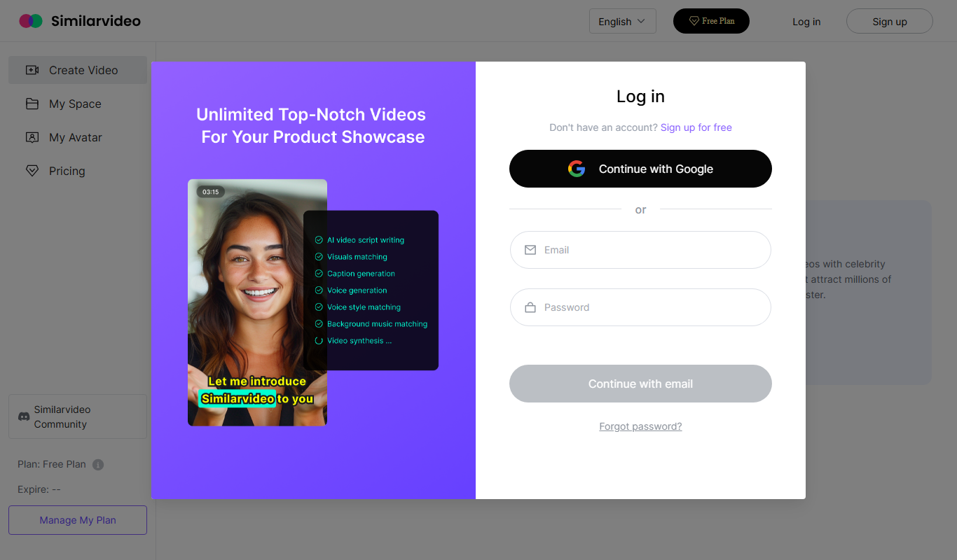
Task: Click the Free Plan badge button
Action: coord(711,21)
